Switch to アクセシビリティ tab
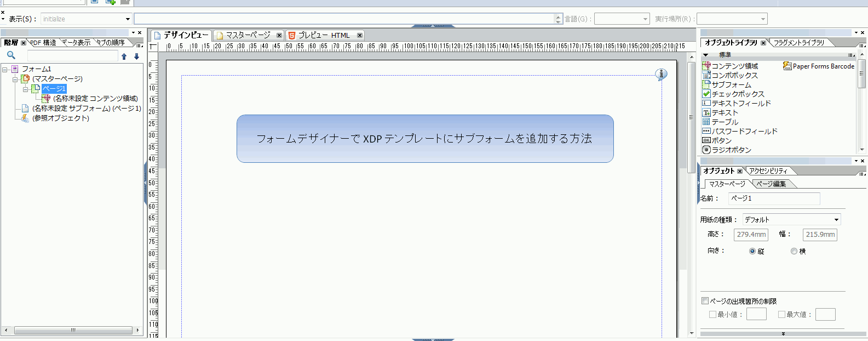The image size is (868, 341). pos(768,171)
